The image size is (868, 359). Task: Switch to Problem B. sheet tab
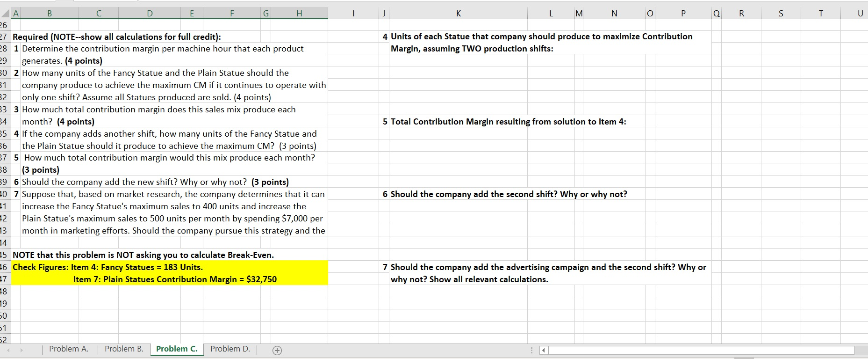pyautogui.click(x=124, y=349)
